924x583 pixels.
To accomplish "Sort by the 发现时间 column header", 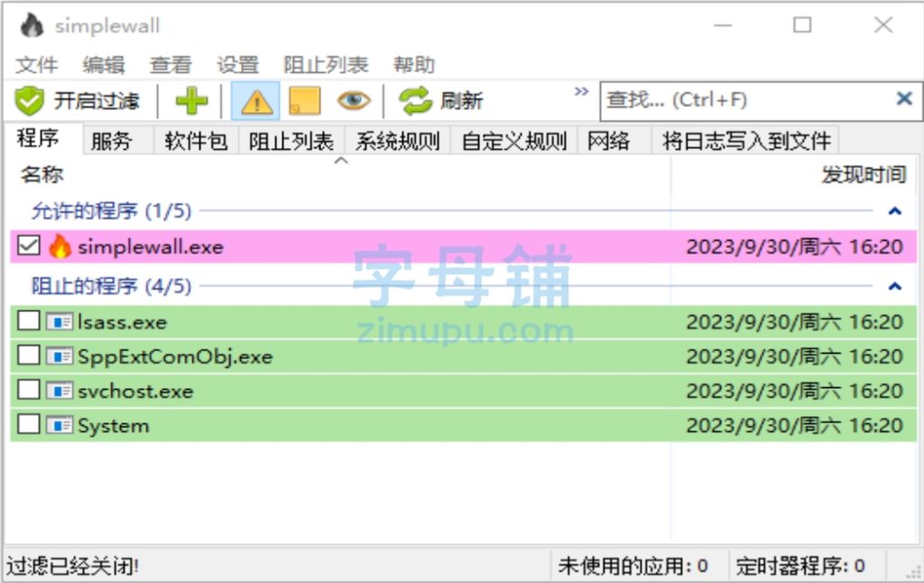I will (x=794, y=175).
